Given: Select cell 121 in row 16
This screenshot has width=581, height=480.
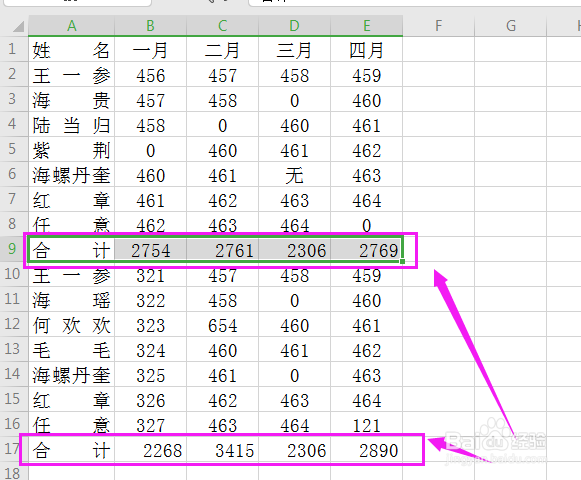Looking at the screenshot, I should point(366,425).
